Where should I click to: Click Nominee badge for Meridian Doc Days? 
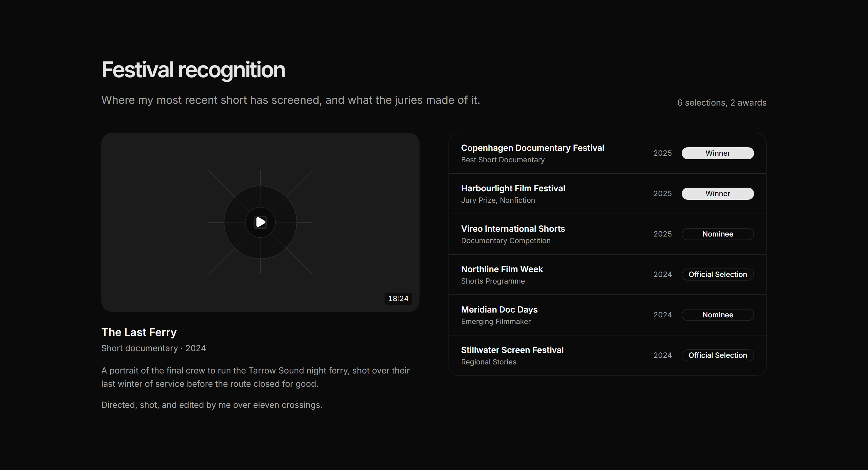(718, 315)
